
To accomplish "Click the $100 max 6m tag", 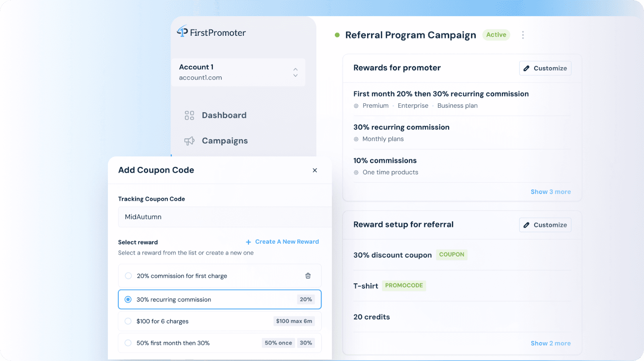I will tap(294, 321).
